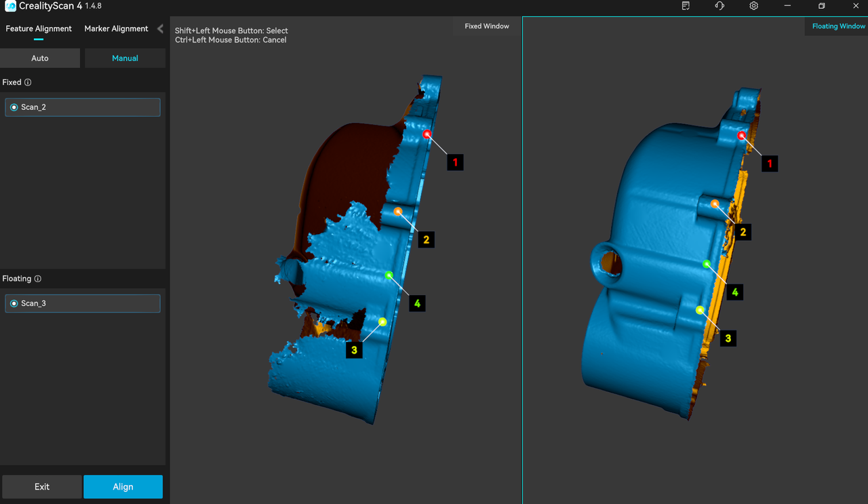This screenshot has height=504, width=868.
Task: Switch to the Marker Alignment tab
Action: 116,28
